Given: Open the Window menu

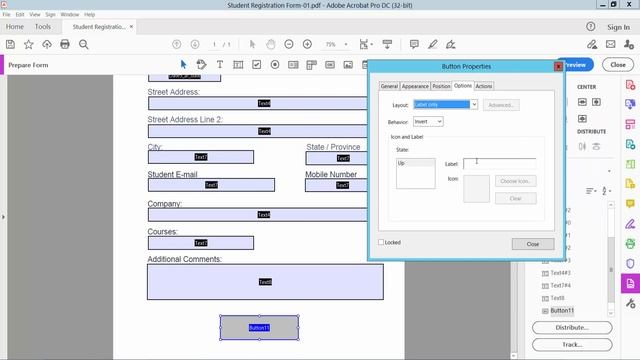Looking at the screenshot, I should 69,14.
